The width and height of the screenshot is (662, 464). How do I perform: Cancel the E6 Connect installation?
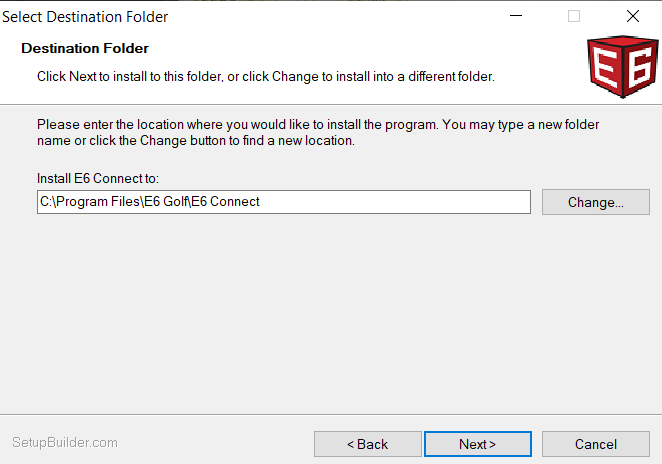click(x=595, y=444)
